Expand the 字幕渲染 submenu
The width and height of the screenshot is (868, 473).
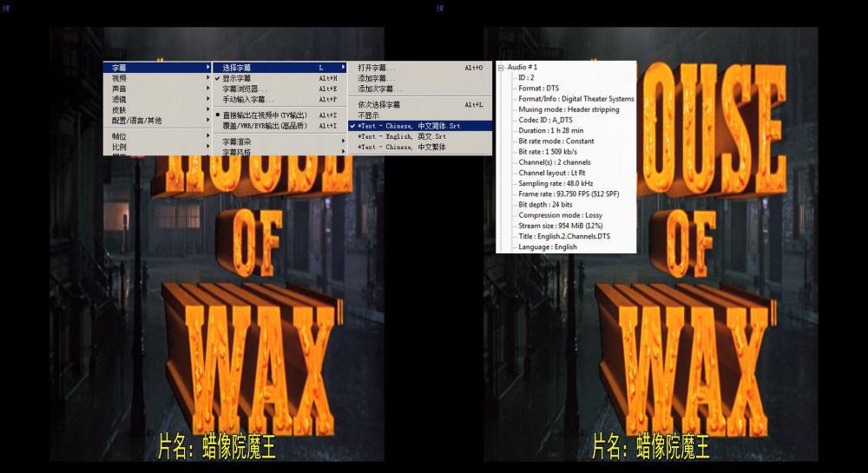pyautogui.click(x=280, y=141)
